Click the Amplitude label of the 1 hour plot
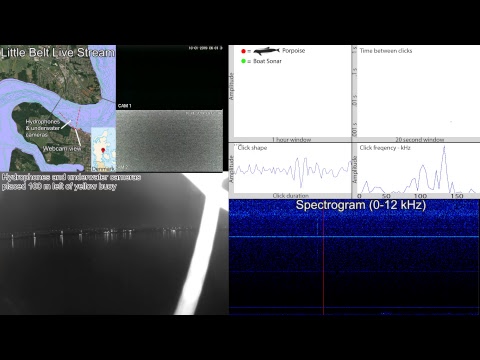Image resolution: width=480 pixels, height=360 pixels. pyautogui.click(x=231, y=87)
